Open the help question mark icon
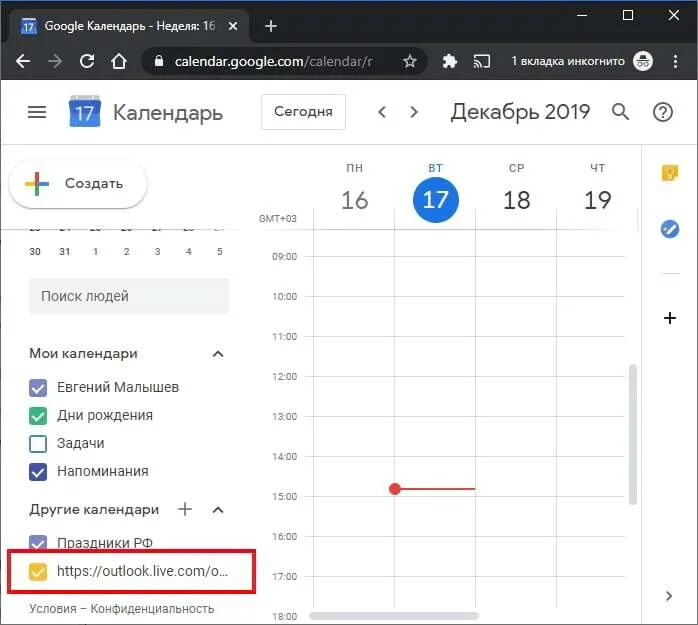698x625 pixels. [x=663, y=112]
